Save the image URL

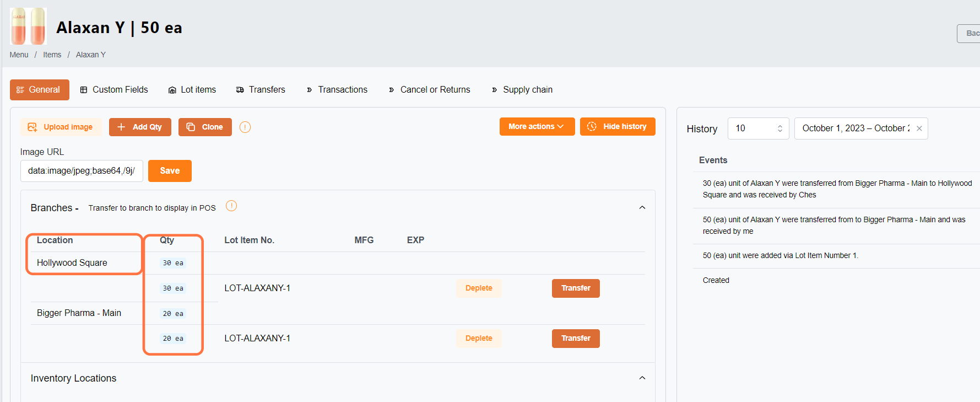coord(170,171)
